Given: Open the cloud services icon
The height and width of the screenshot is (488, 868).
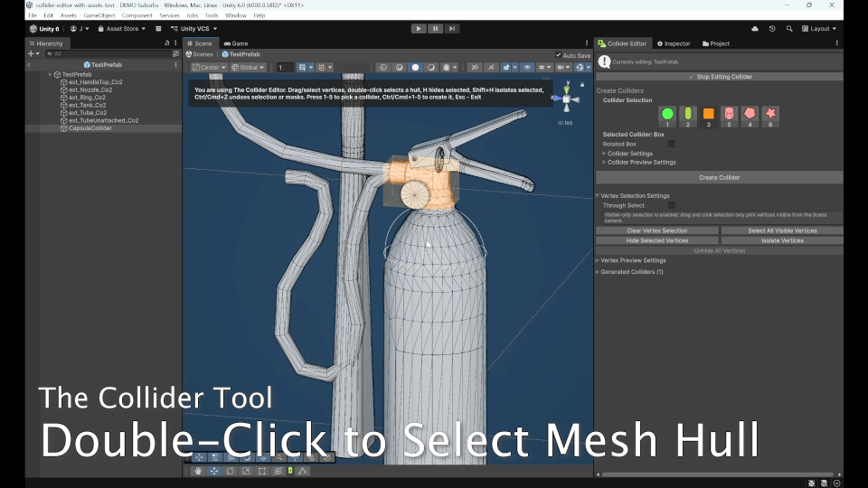Looking at the screenshot, I should click(754, 29).
